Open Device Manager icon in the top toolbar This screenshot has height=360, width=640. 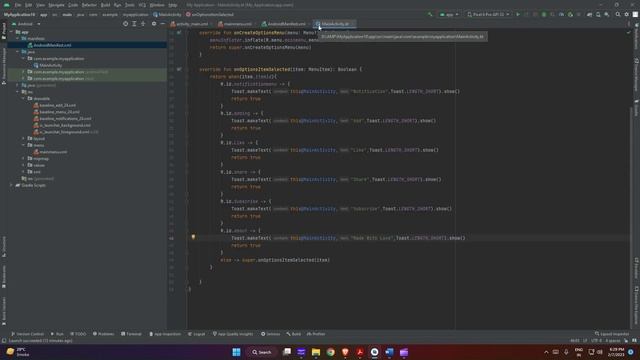[598, 14]
